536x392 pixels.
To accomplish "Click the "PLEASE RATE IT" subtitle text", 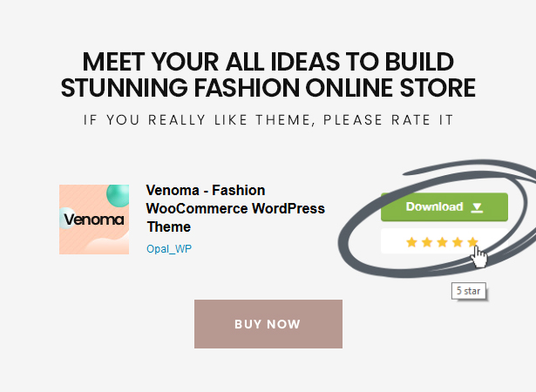I will click(x=388, y=119).
